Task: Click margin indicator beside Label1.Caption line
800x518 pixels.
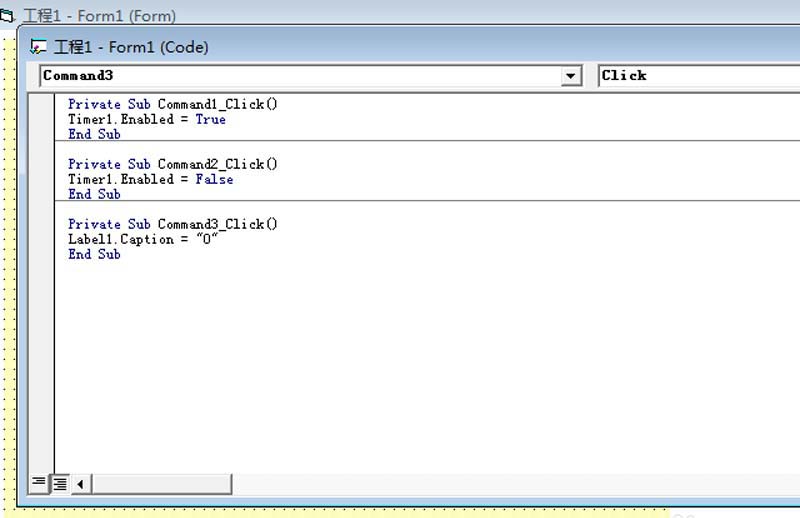Action: (x=41, y=239)
